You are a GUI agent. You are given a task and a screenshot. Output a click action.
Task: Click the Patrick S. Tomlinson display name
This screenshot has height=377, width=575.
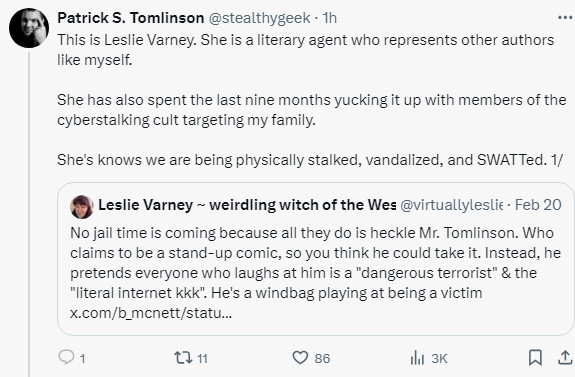tap(131, 18)
